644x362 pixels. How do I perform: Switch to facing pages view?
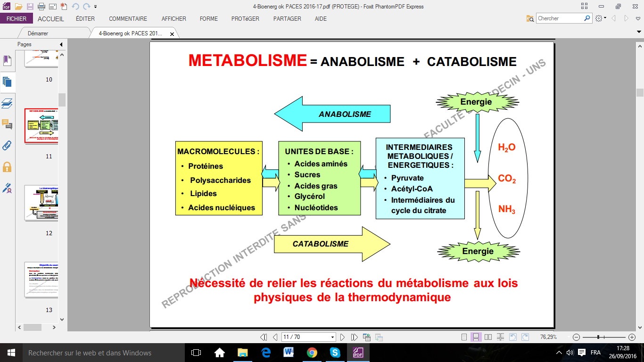pyautogui.click(x=488, y=337)
